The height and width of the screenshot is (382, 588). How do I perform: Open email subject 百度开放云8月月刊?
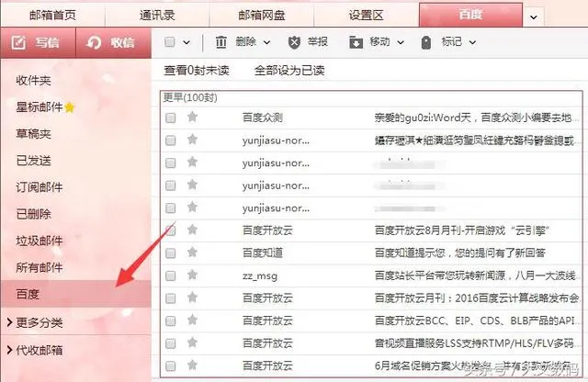(x=461, y=230)
